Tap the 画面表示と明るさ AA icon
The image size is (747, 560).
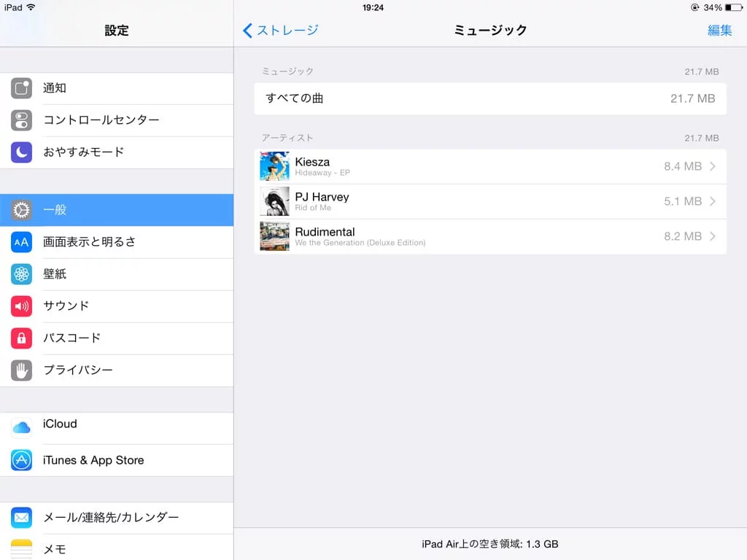pos(21,242)
